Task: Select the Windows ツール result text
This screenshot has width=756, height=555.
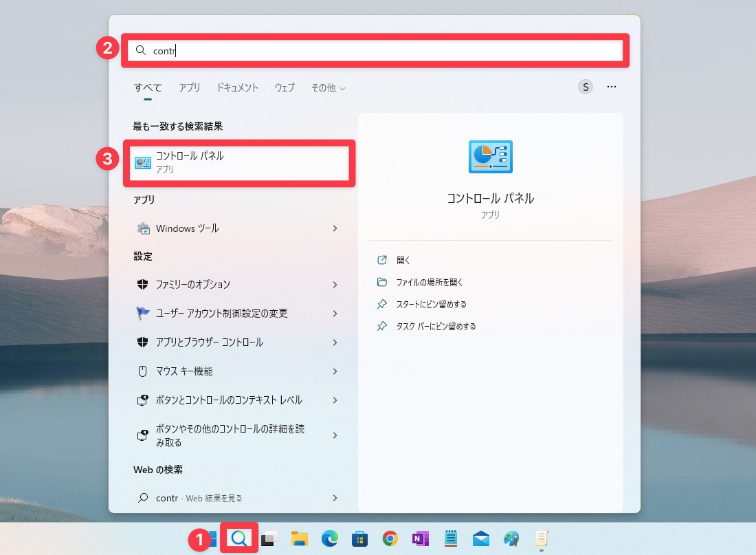Action: [187, 228]
